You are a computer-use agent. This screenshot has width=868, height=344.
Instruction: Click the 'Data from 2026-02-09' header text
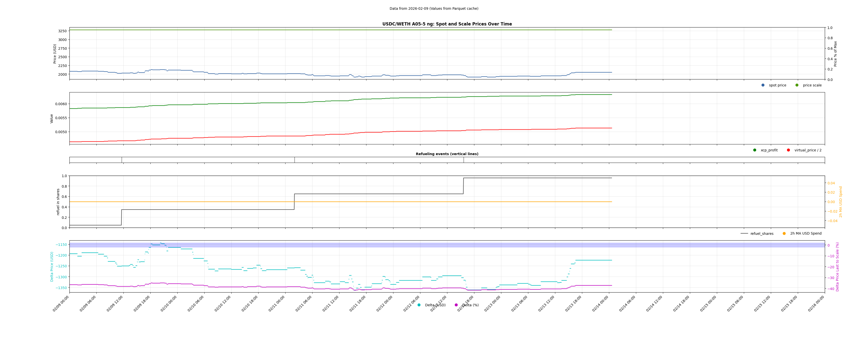coord(434,9)
